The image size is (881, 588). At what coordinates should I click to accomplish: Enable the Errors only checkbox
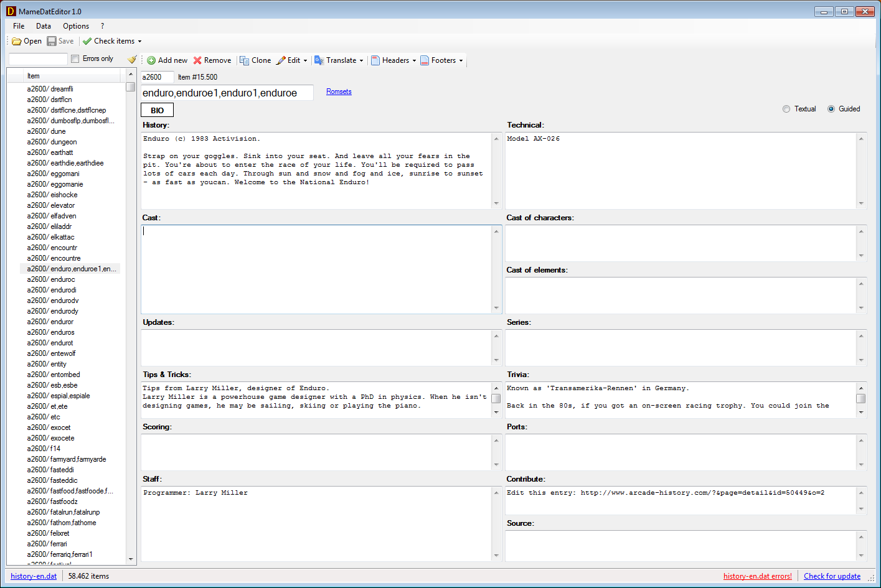tap(75, 59)
